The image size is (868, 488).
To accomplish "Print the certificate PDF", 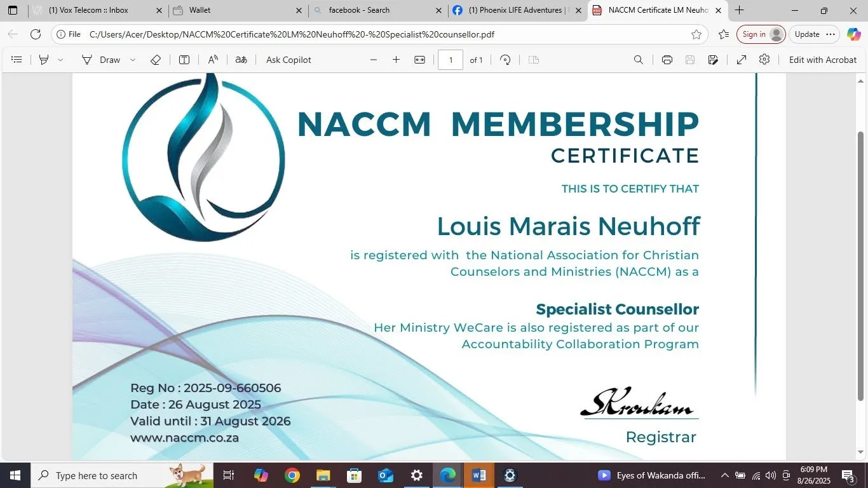I will 667,60.
